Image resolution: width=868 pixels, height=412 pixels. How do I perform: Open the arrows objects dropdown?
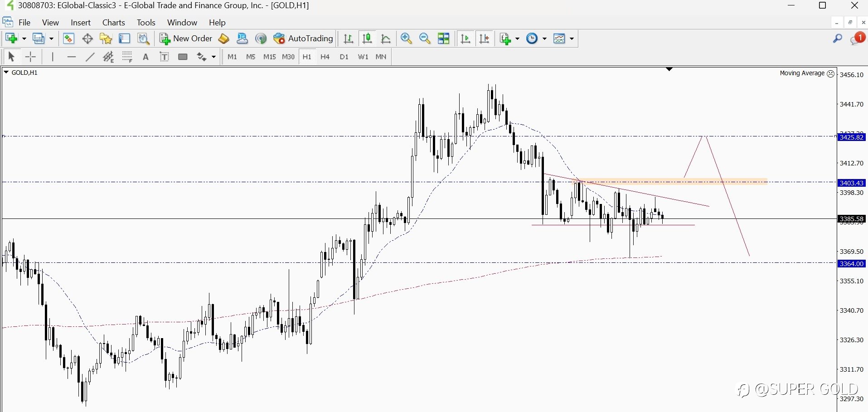point(213,57)
